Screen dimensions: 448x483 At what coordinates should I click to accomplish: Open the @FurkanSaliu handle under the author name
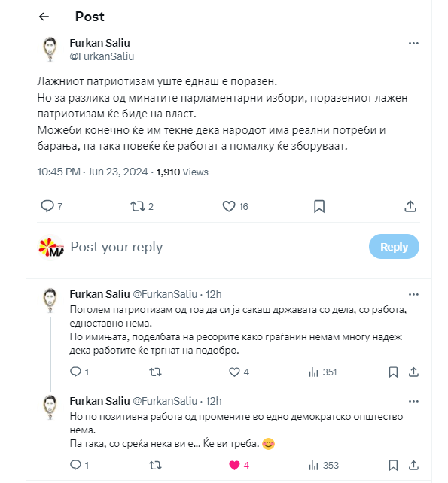click(x=102, y=56)
